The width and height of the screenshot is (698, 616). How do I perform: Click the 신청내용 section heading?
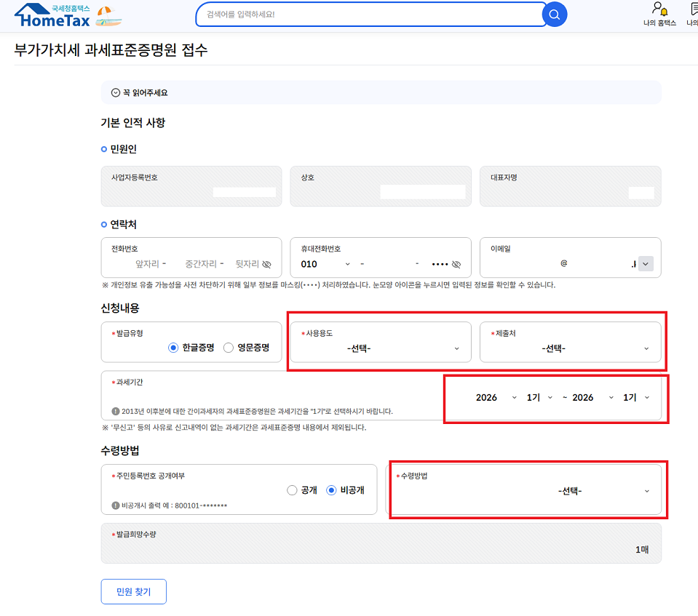[120, 308]
